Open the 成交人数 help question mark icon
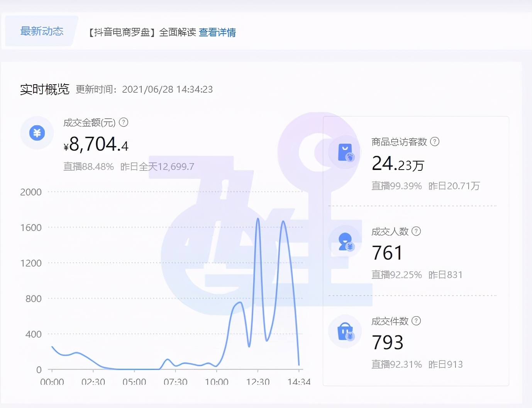This screenshot has width=532, height=408. point(417,231)
